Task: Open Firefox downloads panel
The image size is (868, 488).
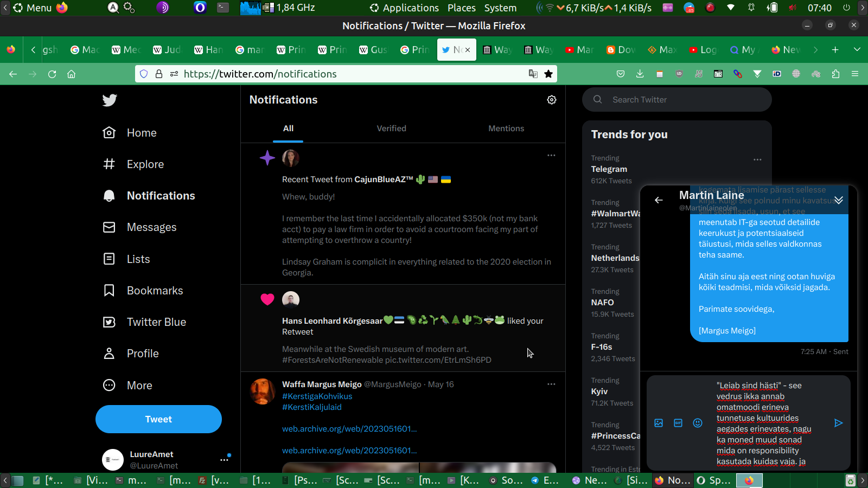Action: [x=640, y=74]
